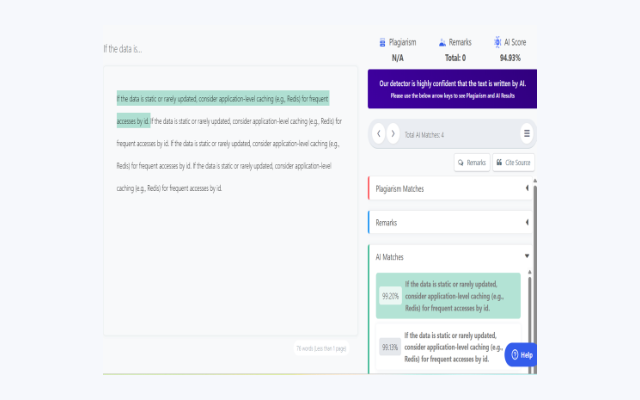
Task: Open the hamburger list menu
Action: (527, 133)
